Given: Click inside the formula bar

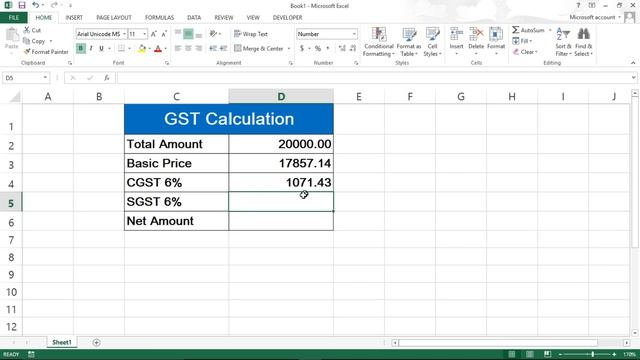Looking at the screenshot, I should click(373, 78).
